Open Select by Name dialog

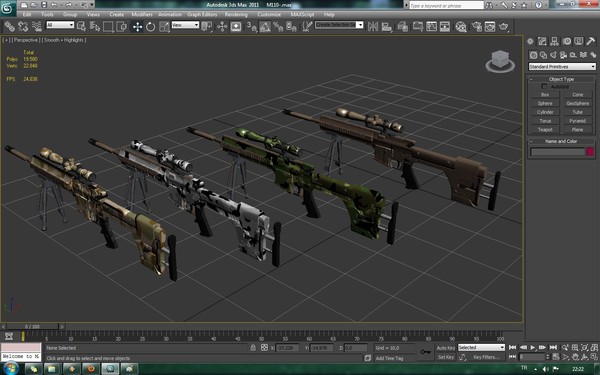(95, 26)
